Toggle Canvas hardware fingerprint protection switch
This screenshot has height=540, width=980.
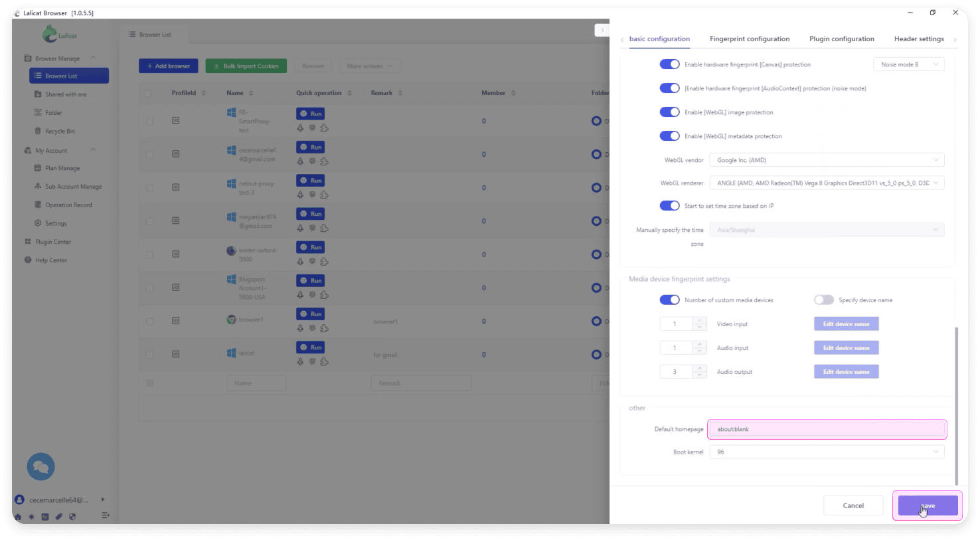click(x=669, y=64)
